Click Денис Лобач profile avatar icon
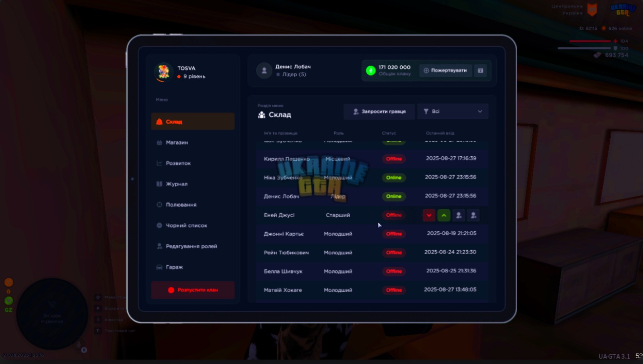Viewport: 643px width, 364px height. click(264, 71)
